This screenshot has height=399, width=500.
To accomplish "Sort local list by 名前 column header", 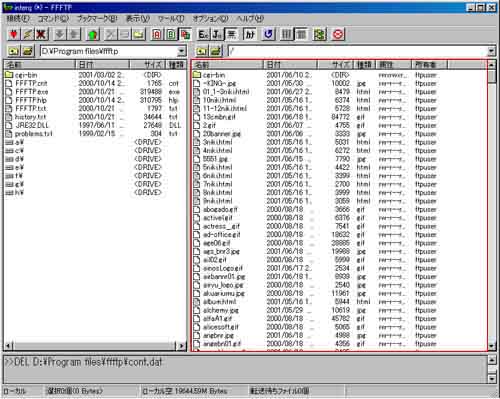I will (40, 65).
